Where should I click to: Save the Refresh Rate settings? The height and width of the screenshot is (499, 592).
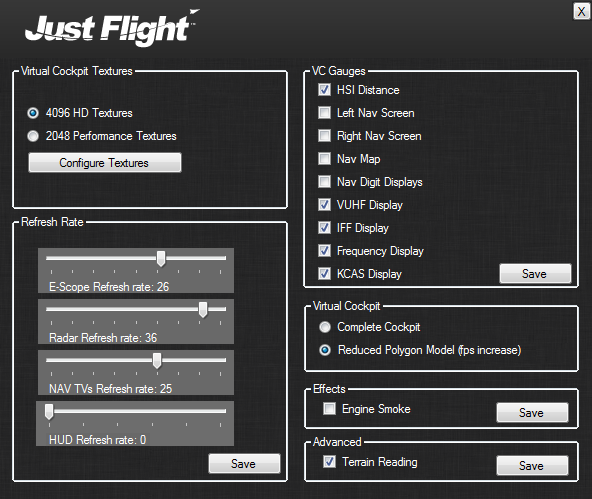(244, 464)
